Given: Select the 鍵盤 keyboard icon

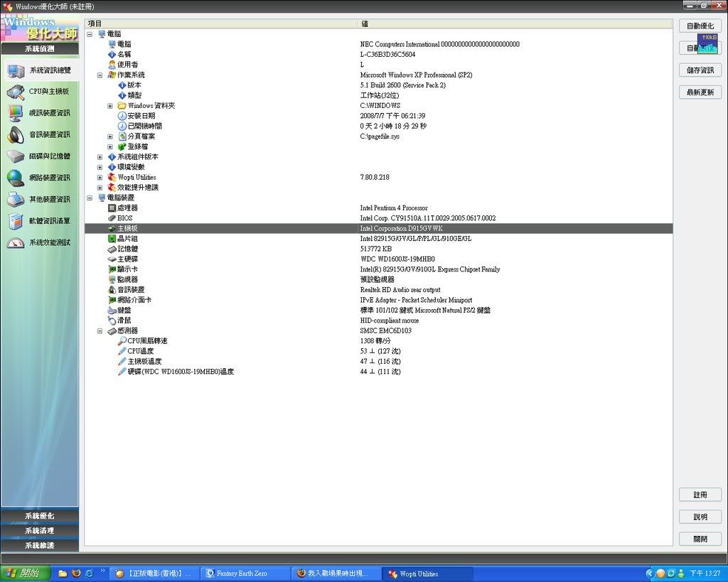Looking at the screenshot, I should click(112, 310).
